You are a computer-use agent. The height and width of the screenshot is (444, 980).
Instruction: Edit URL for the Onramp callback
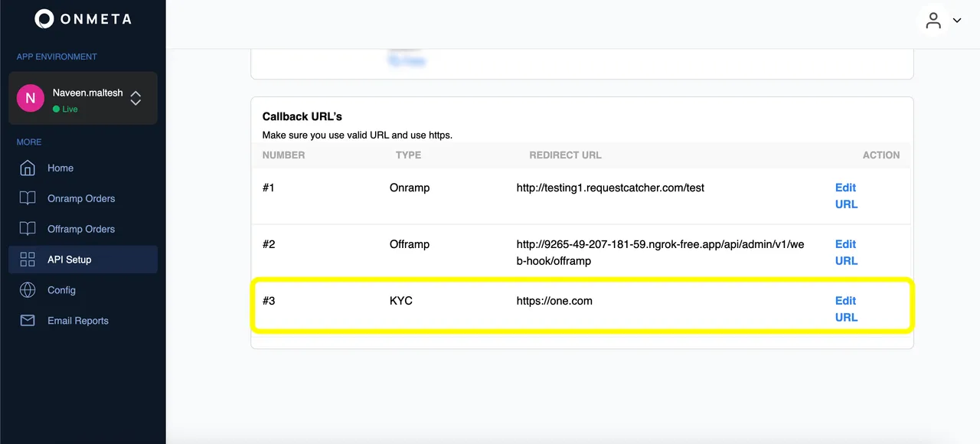pyautogui.click(x=846, y=196)
